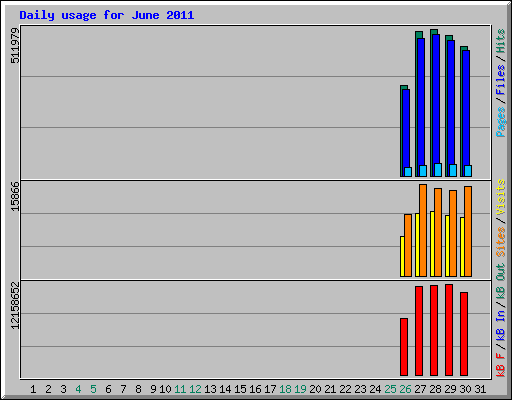Click day 26 on the x-axis
The width and height of the screenshot is (512, 400).
click(x=405, y=389)
